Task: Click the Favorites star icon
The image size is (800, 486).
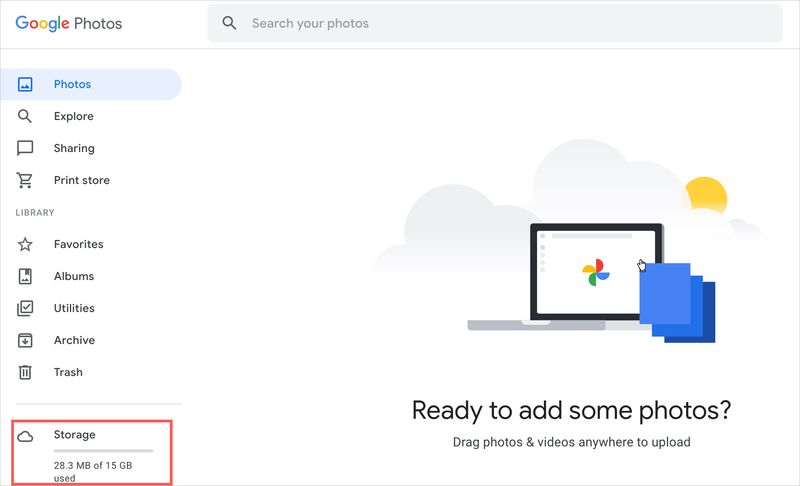Action: coord(25,244)
